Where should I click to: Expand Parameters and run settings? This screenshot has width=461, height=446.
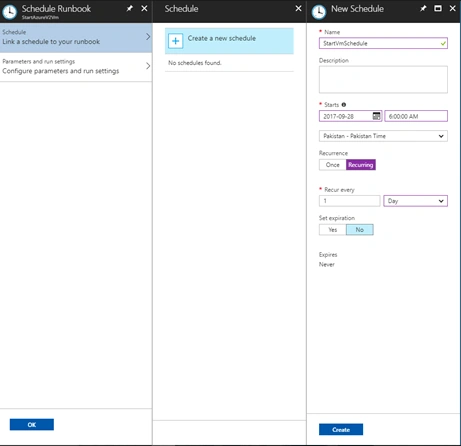click(76, 67)
